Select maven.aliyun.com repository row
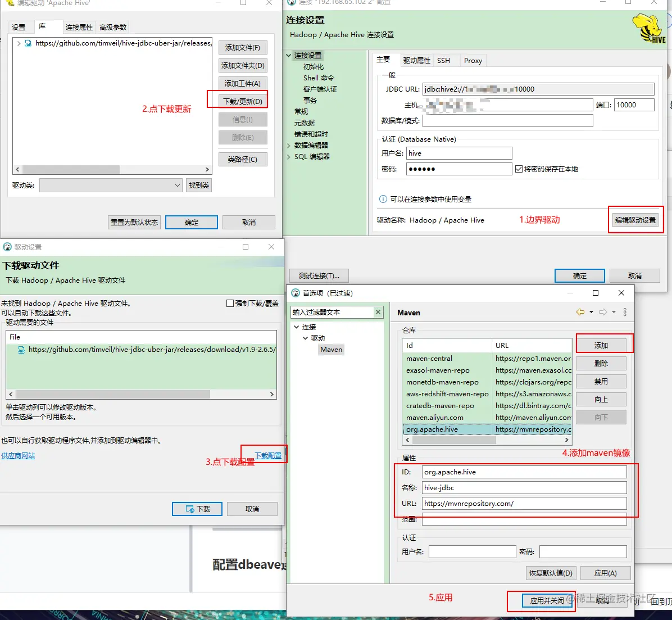The width and height of the screenshot is (672, 620). [487, 418]
